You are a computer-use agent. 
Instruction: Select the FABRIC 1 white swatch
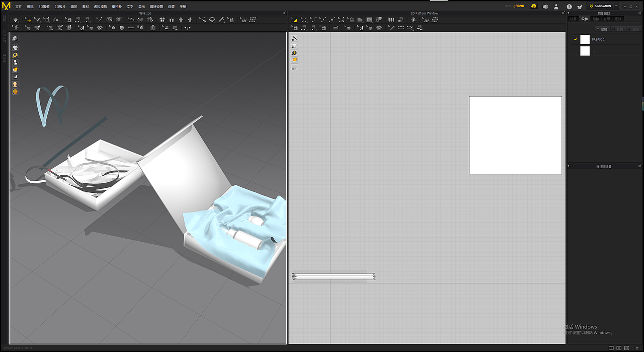585,39
